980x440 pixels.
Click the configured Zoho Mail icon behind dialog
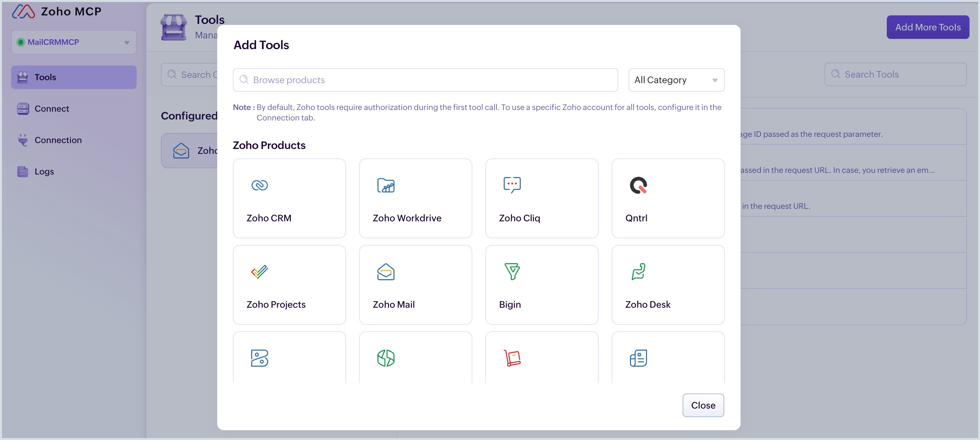(x=181, y=151)
